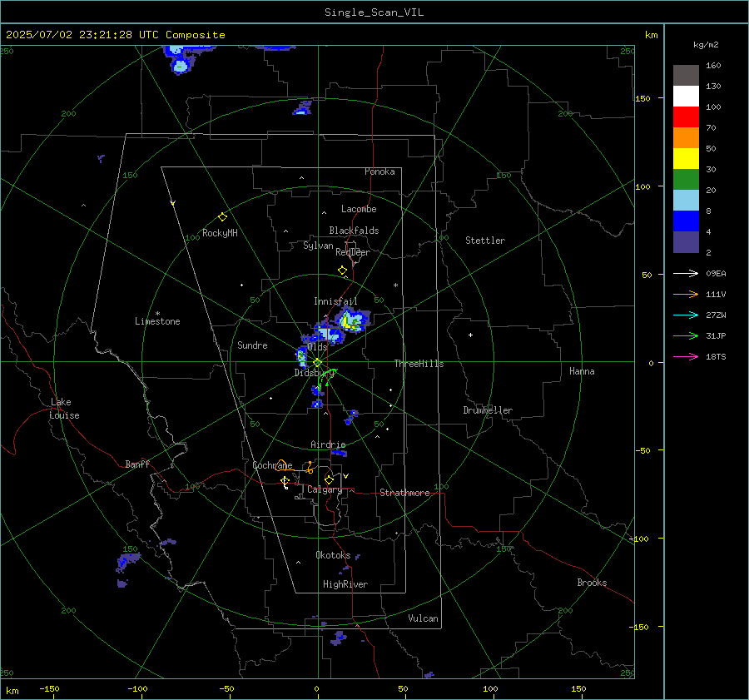
Task: Click the weak echo southwest near the 150 ring
Action: click(128, 562)
